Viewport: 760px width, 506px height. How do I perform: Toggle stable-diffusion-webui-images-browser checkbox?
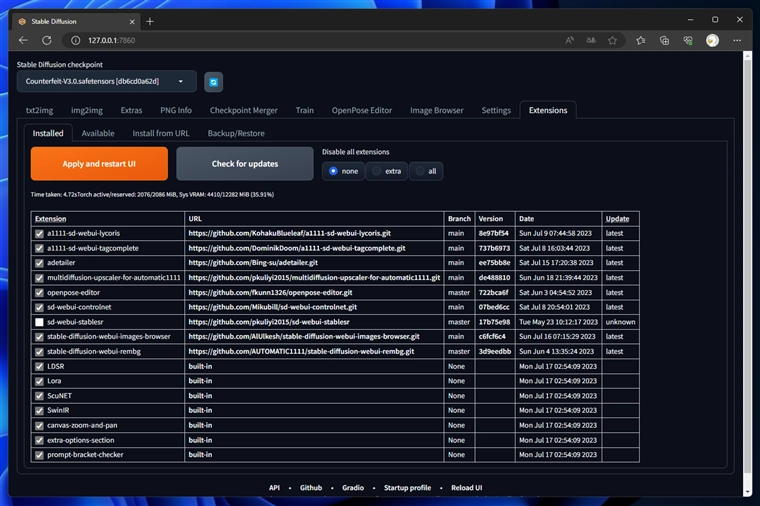point(39,337)
